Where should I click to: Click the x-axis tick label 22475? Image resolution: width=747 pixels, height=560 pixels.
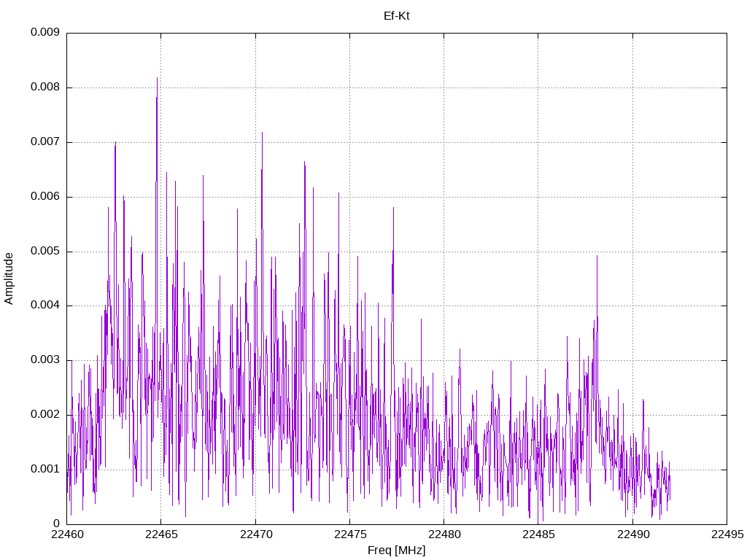[349, 534]
